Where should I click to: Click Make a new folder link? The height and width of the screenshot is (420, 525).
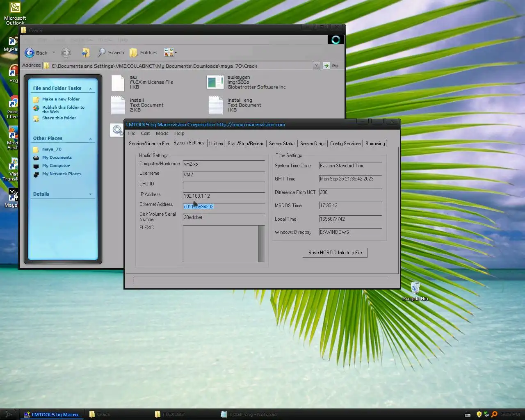[61, 99]
